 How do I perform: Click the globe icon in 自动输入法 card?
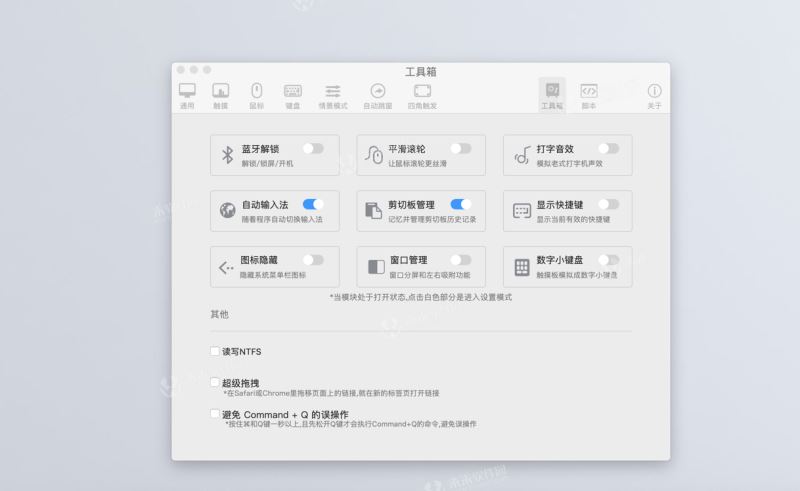(228, 210)
